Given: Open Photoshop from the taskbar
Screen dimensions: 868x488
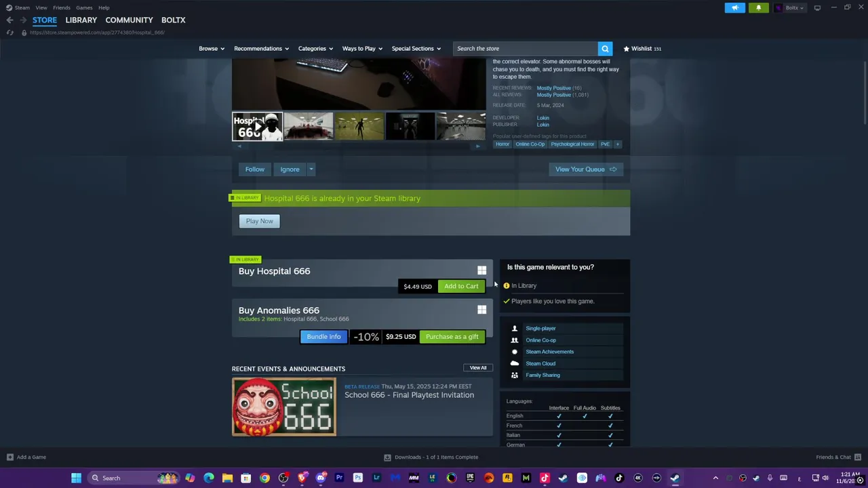Looking at the screenshot, I should (x=357, y=478).
